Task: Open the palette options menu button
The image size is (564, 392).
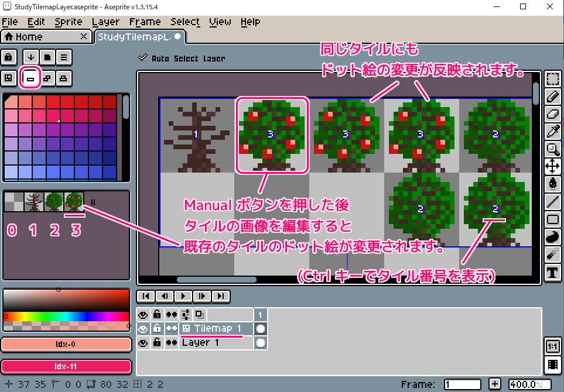Action: pos(63,57)
